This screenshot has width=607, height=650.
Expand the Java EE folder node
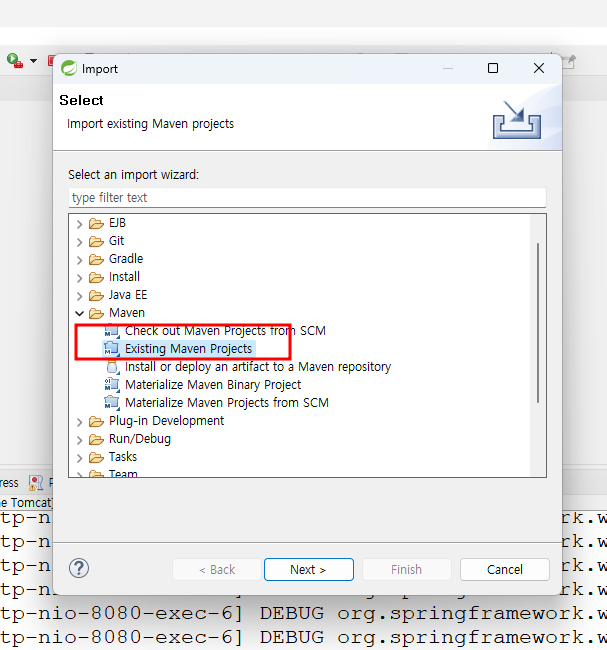pyautogui.click(x=80, y=296)
